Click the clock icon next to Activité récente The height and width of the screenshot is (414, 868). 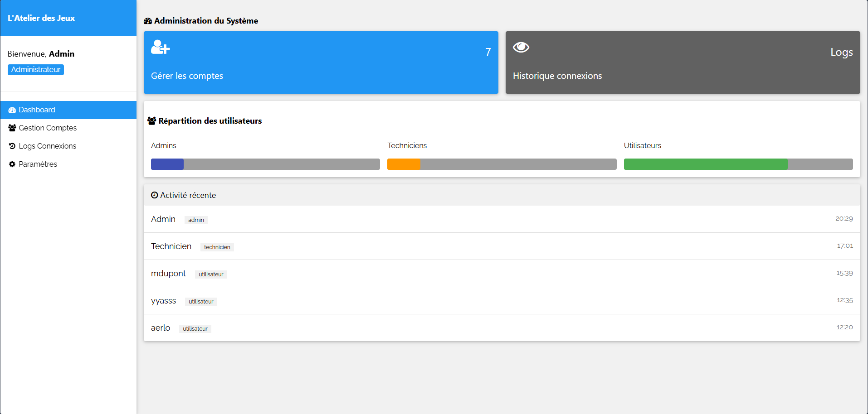(155, 195)
